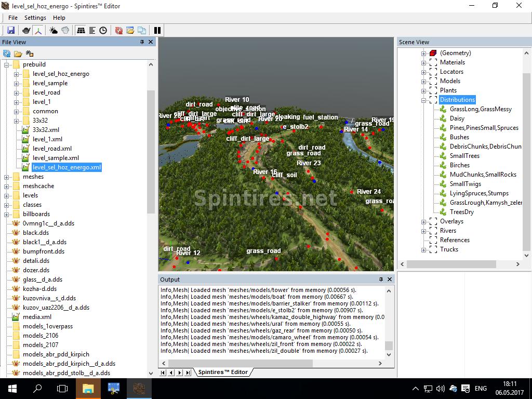Screen dimensions: 532x399
Task: Click the copy documents toolbar icon
Action: click(142, 30)
